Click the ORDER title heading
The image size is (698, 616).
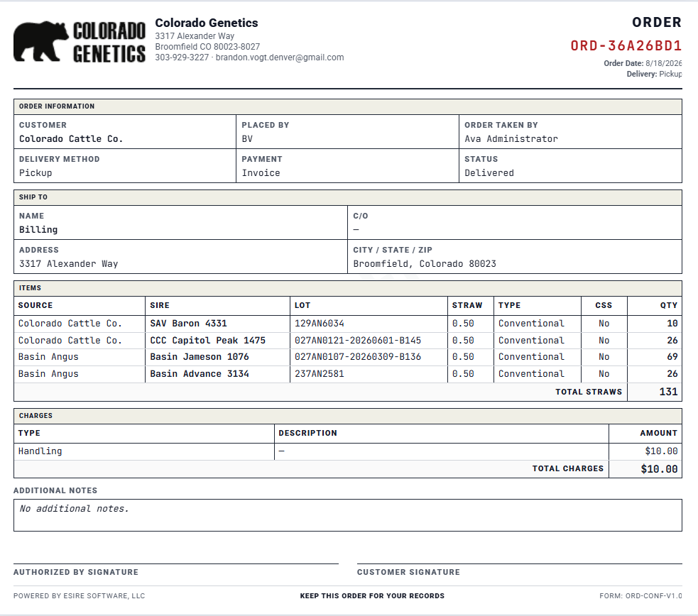pos(657,22)
